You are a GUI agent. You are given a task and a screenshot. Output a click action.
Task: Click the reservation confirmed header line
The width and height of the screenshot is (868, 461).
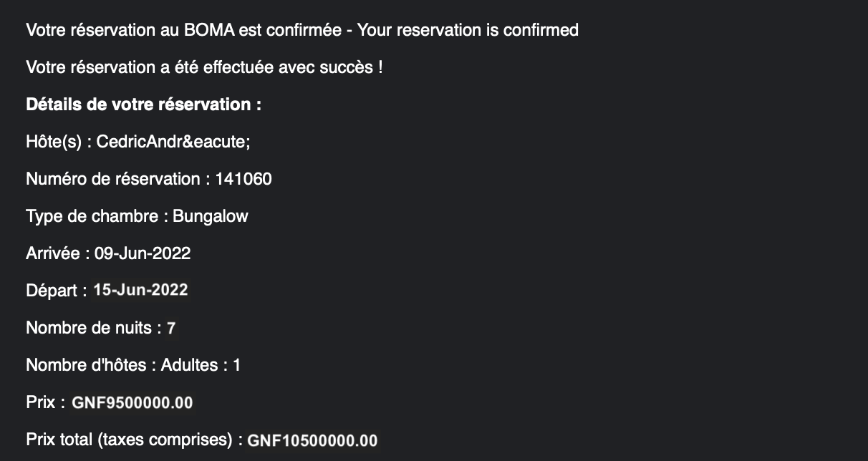(302, 30)
